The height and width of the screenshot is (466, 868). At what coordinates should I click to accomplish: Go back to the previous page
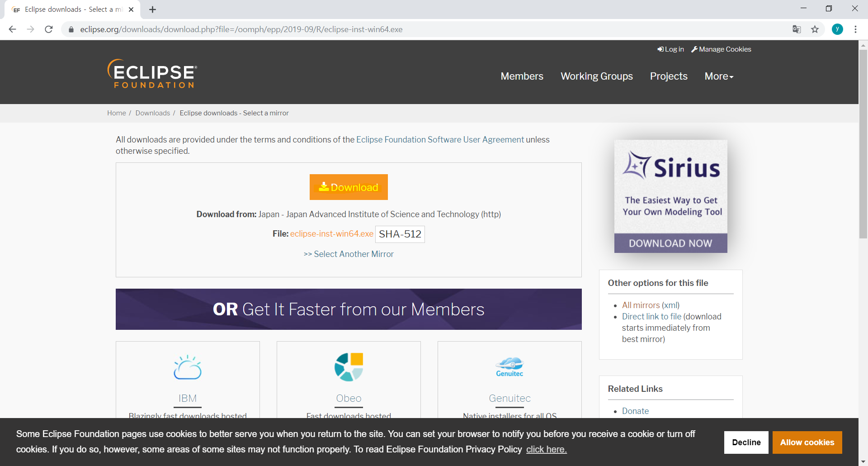pyautogui.click(x=12, y=29)
